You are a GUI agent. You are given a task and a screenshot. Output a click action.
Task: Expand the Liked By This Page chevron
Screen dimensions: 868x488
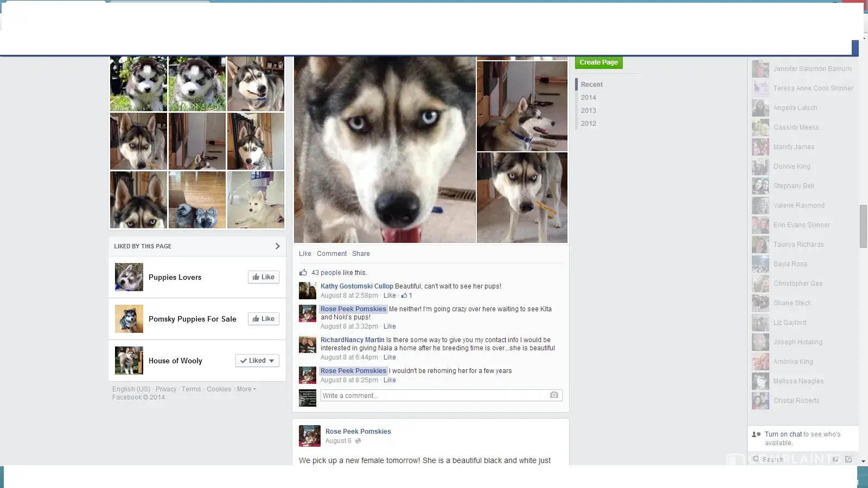(x=277, y=246)
